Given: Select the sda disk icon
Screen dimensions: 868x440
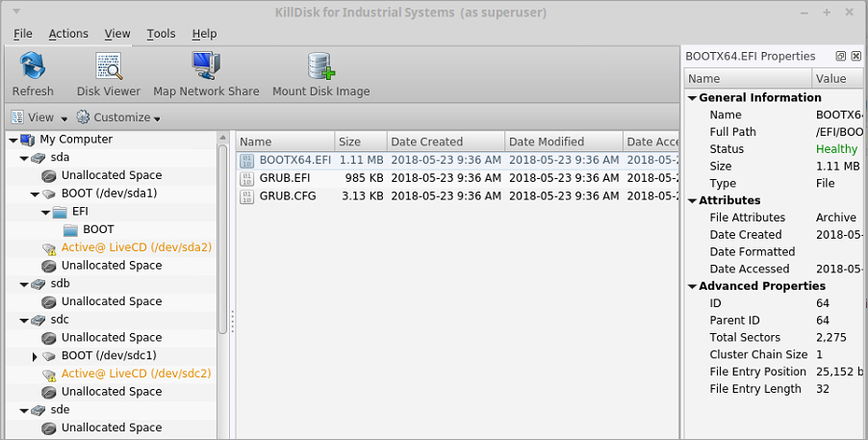Looking at the screenshot, I should [38, 158].
